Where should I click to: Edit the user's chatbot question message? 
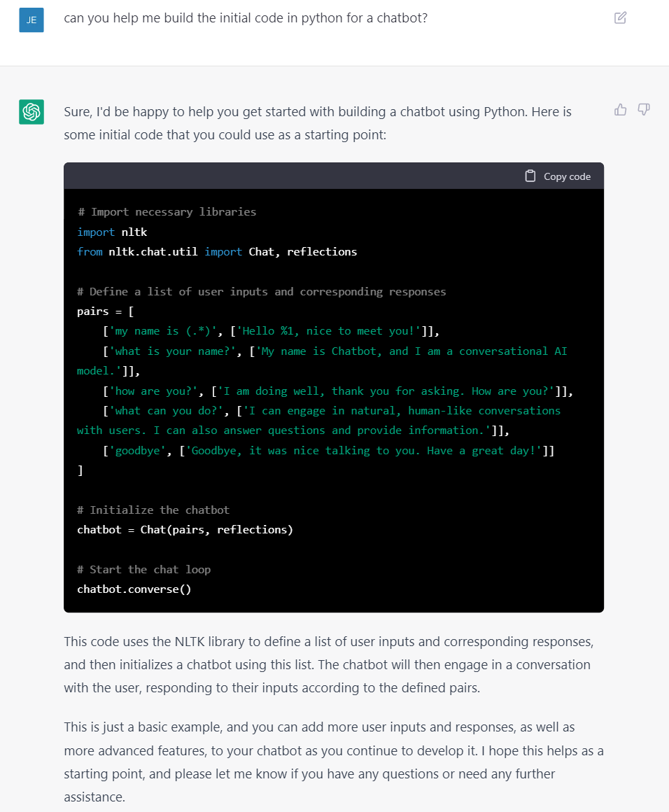point(620,17)
